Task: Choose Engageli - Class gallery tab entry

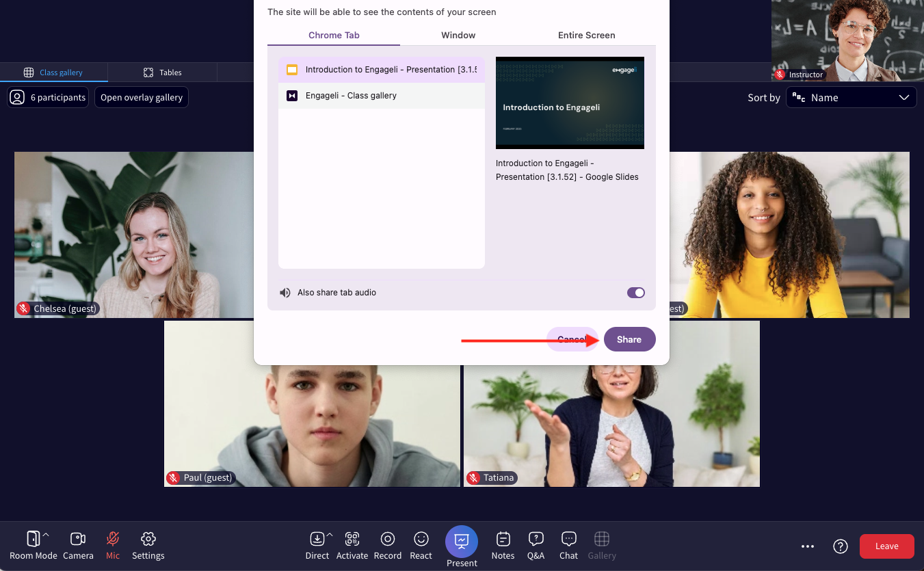Action: pos(382,96)
